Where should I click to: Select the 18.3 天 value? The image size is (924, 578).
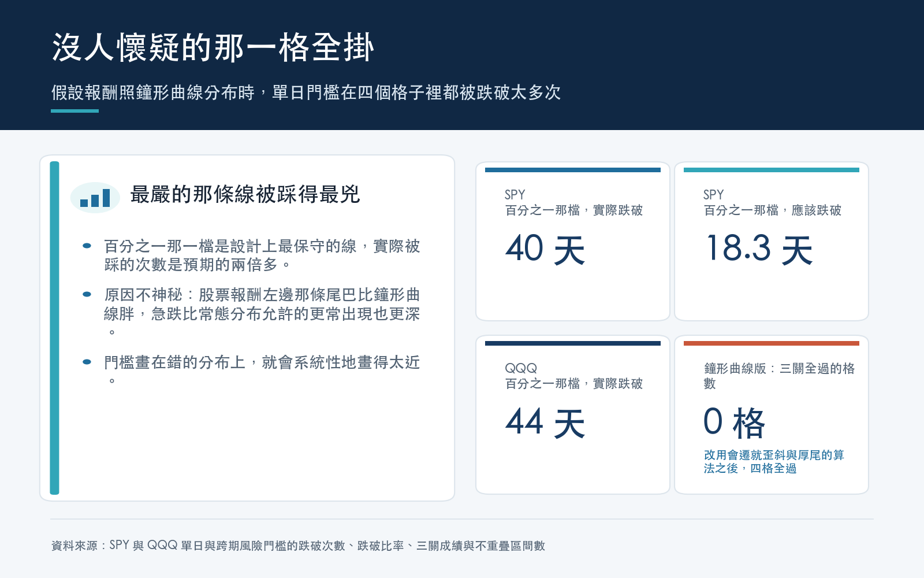click(759, 249)
